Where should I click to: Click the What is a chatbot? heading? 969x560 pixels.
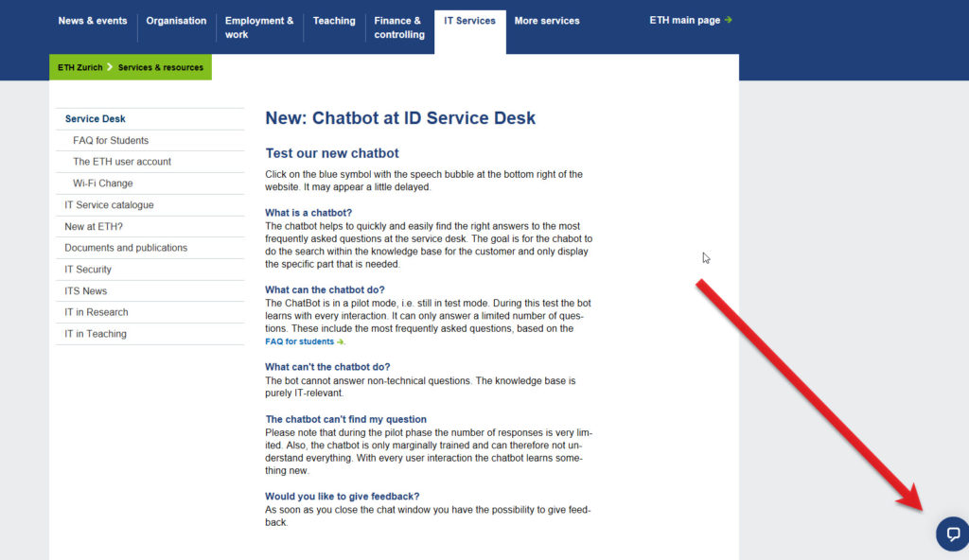[308, 213]
